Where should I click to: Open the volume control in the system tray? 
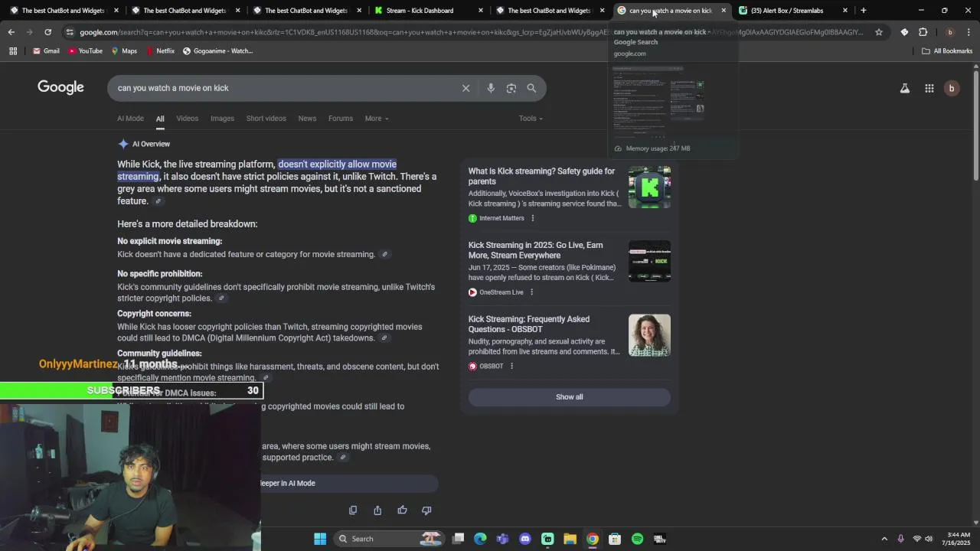tap(929, 539)
